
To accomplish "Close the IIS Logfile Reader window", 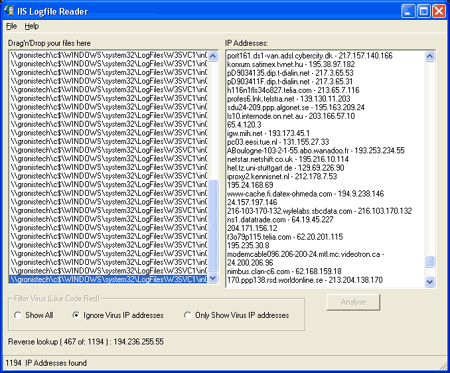I will click(x=439, y=11).
